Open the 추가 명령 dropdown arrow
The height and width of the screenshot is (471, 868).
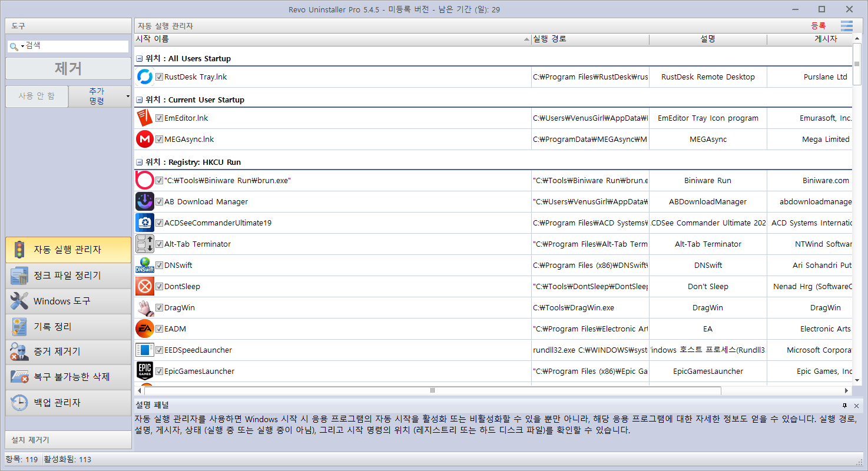(x=128, y=97)
